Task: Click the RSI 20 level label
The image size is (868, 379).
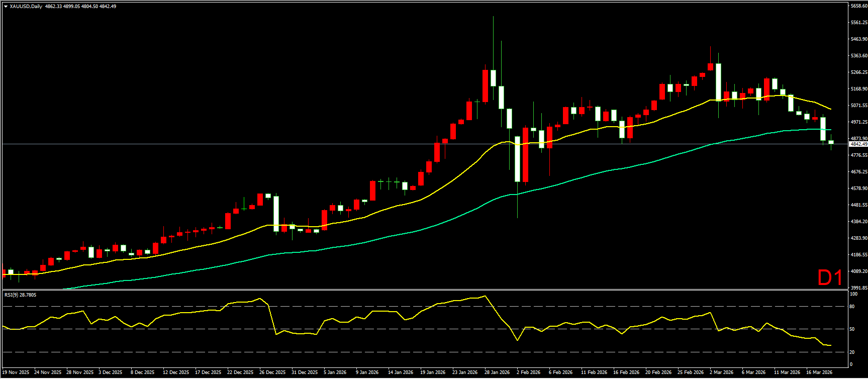Action: 852,352
